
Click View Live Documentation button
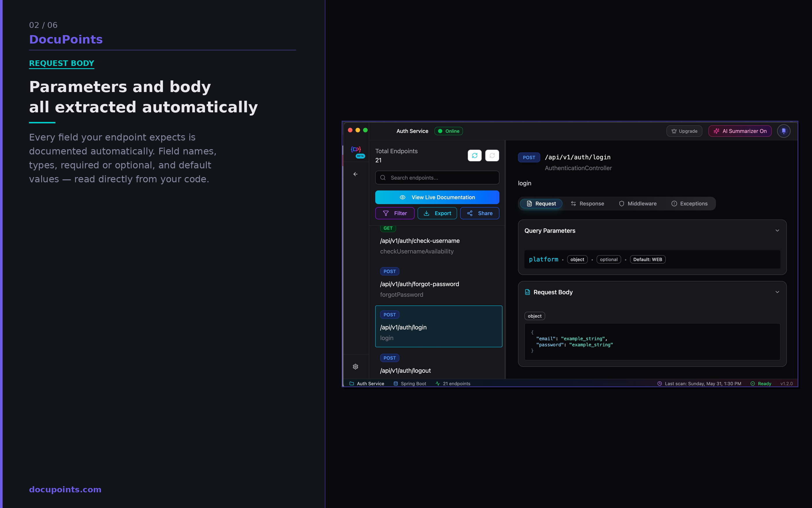[437, 197]
